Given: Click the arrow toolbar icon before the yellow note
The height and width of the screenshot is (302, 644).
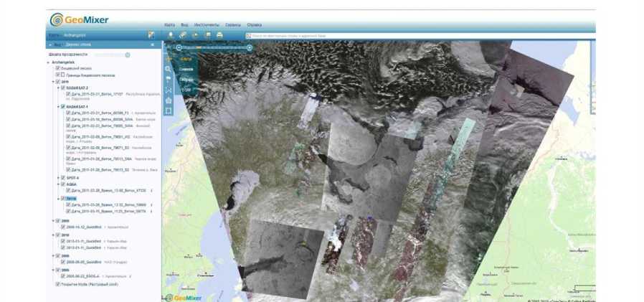Looking at the screenshot, I should 195,35.
